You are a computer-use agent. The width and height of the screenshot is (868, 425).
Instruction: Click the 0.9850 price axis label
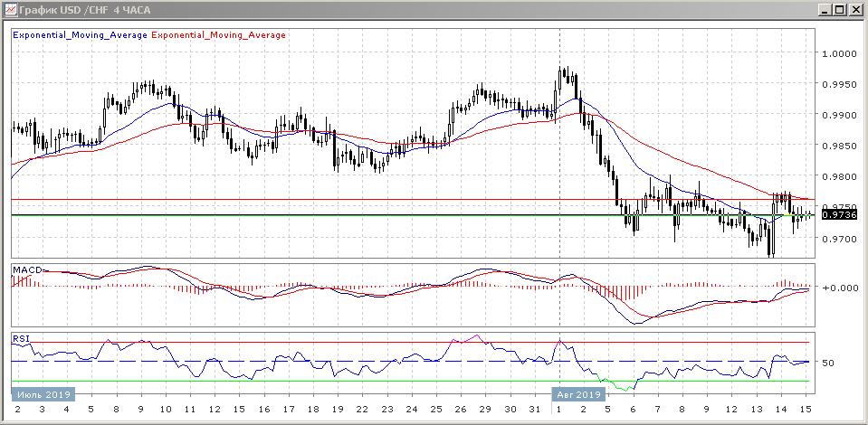[839, 146]
